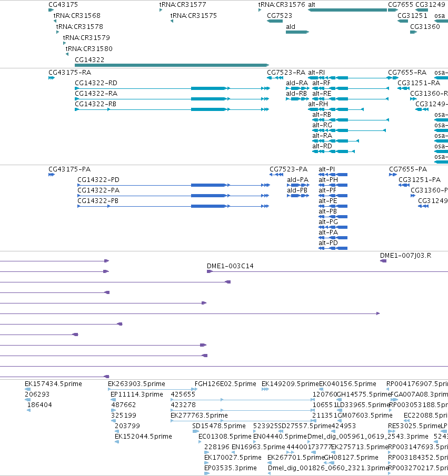The image size is (448, 476).
Task: Click protein CG43175-PA label
Action: pos(69,169)
